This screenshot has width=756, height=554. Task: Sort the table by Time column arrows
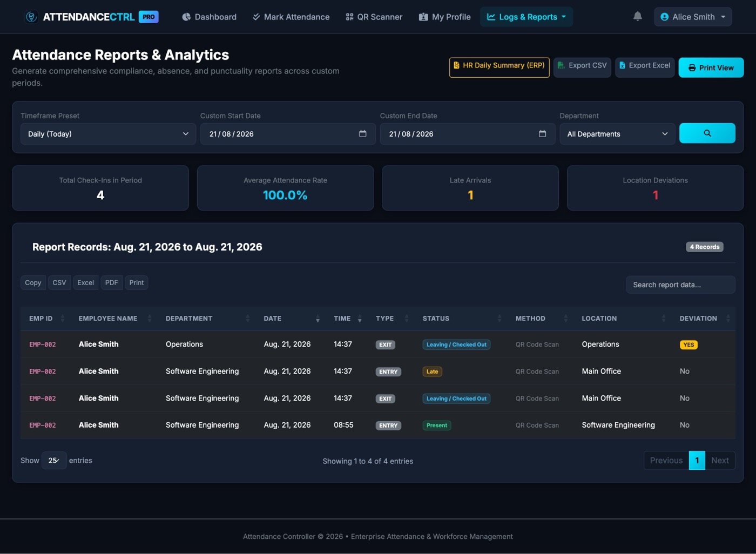[x=360, y=319]
